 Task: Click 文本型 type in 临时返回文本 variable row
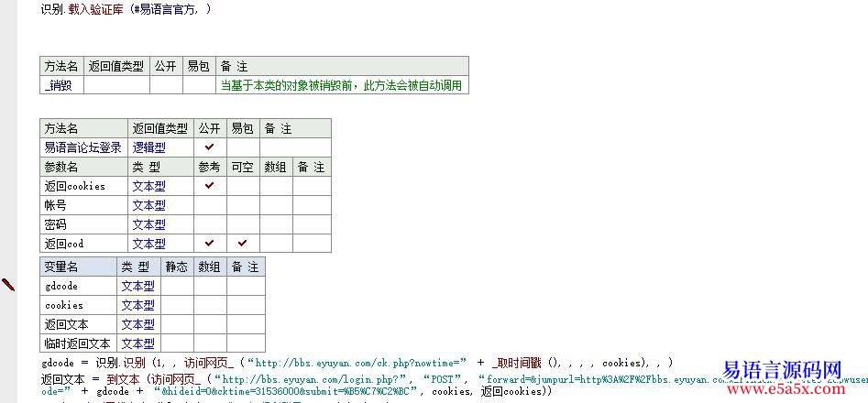[x=138, y=343]
